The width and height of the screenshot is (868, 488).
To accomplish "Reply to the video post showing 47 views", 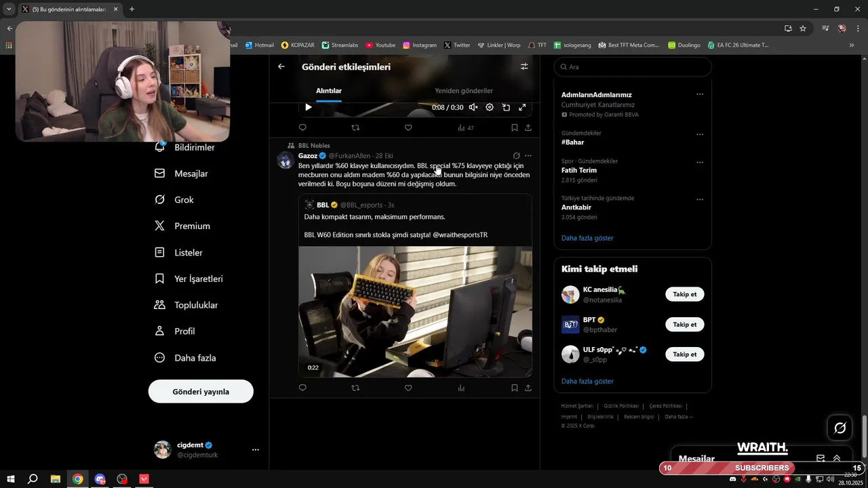I will pyautogui.click(x=302, y=127).
